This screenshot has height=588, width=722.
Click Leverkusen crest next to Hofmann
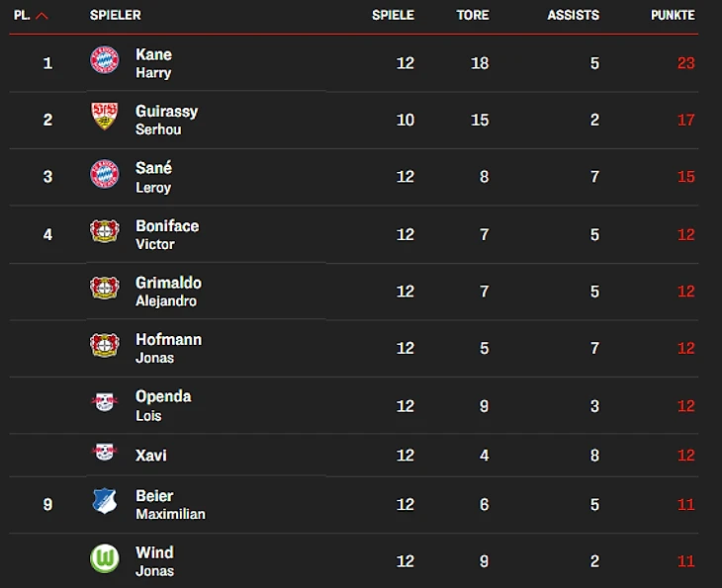click(x=104, y=345)
